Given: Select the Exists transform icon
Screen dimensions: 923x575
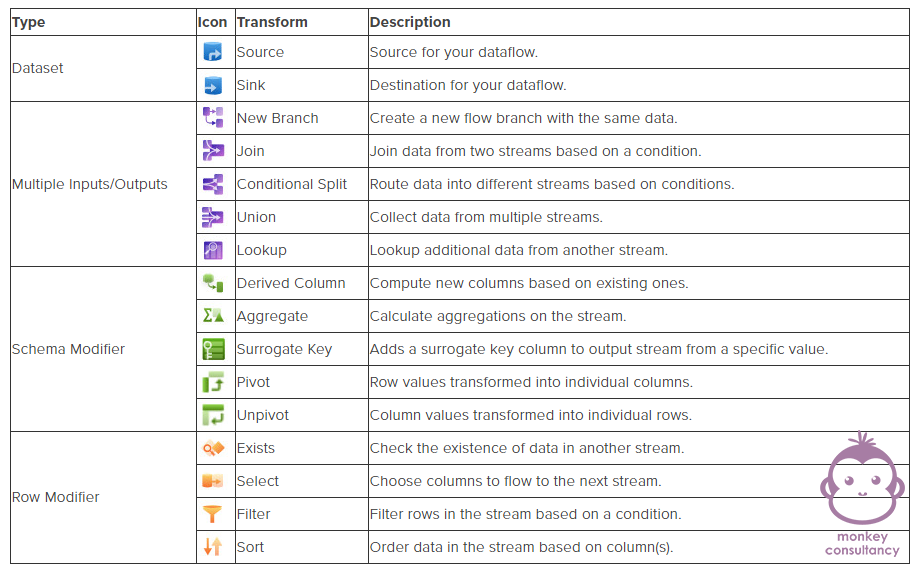Looking at the screenshot, I should [213, 448].
